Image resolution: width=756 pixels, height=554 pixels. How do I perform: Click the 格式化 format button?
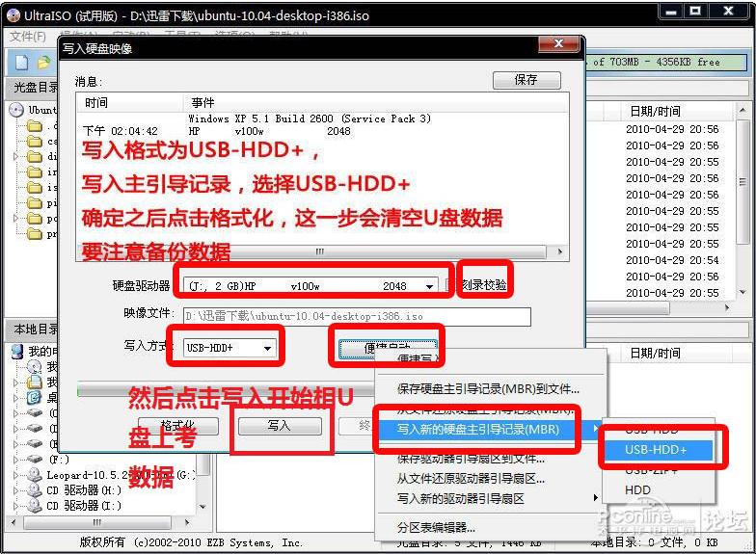[177, 426]
